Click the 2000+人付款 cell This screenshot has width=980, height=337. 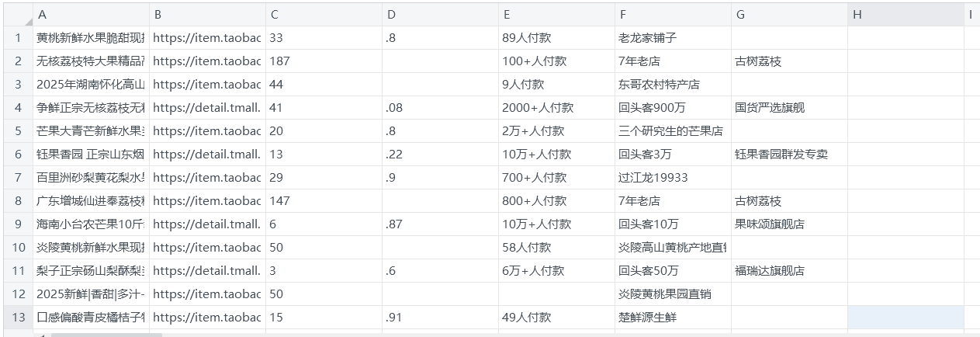click(x=556, y=107)
